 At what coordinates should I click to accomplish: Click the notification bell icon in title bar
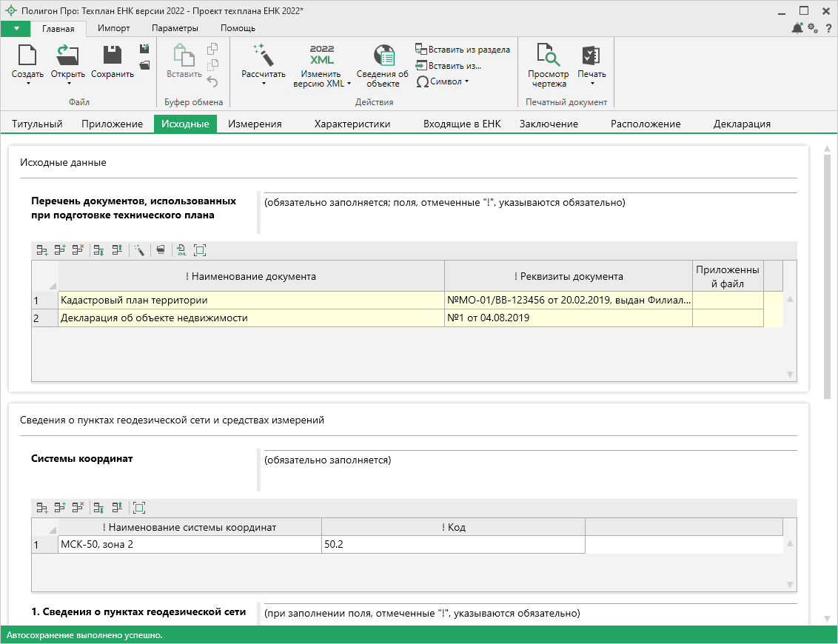coord(797,28)
